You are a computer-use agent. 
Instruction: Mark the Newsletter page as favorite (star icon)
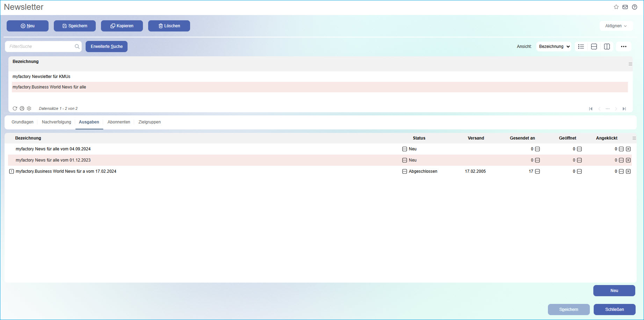click(616, 7)
